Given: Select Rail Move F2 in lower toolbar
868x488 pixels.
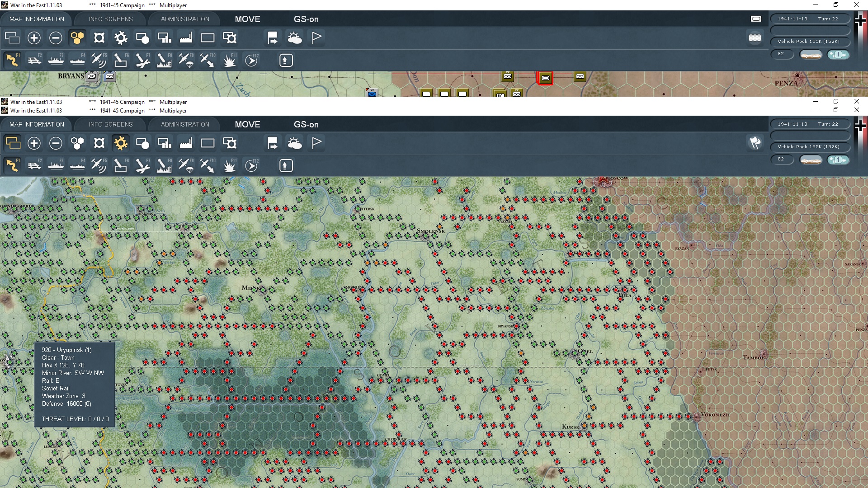Looking at the screenshot, I should [34, 166].
